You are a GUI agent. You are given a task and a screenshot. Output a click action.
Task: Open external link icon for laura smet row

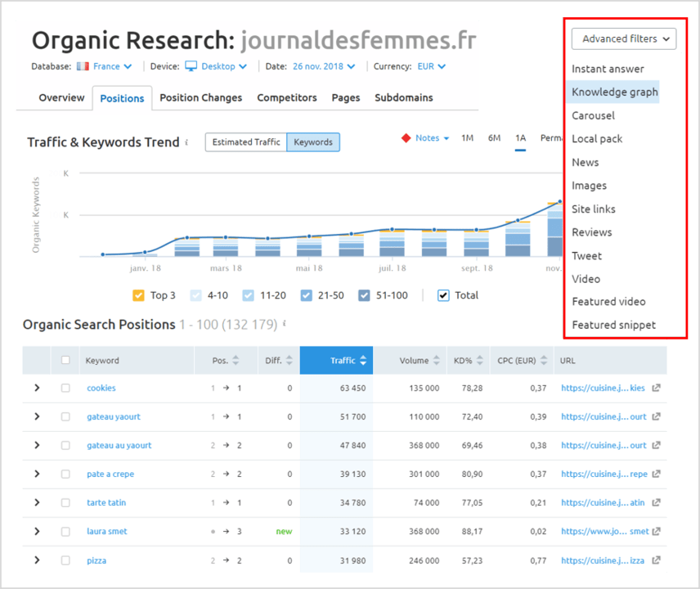[656, 531]
